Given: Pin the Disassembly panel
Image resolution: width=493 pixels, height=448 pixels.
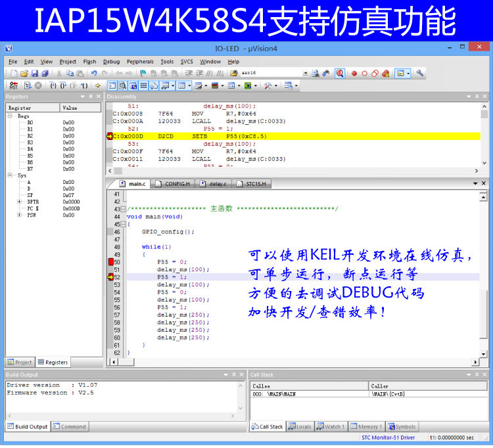Looking at the screenshot, I should 477,97.
